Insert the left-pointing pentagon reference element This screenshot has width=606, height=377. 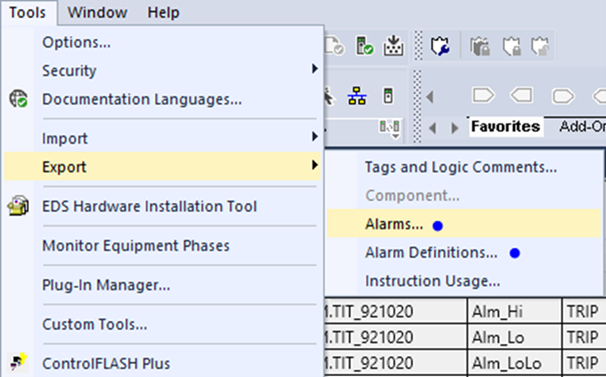point(522,95)
